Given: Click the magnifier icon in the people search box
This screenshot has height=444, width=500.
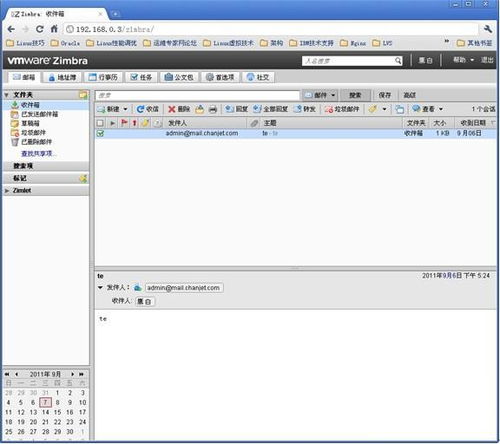Looking at the screenshot, I should [398, 61].
